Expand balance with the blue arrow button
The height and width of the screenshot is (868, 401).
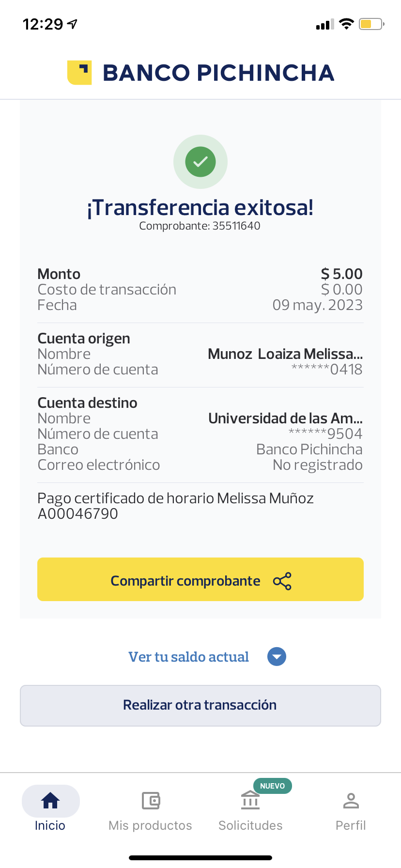click(x=277, y=657)
